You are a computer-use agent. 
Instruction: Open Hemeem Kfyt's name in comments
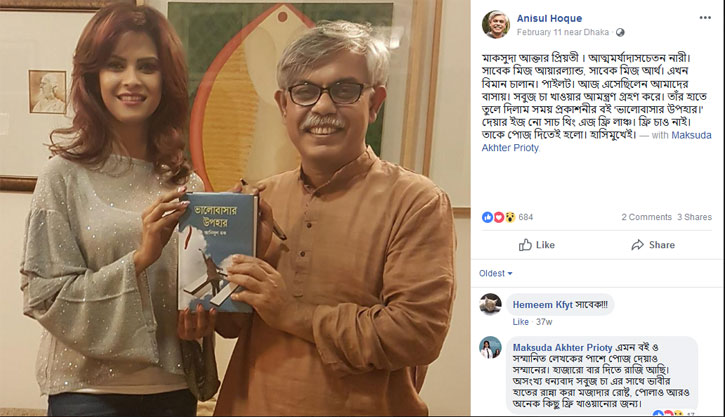[542, 305]
